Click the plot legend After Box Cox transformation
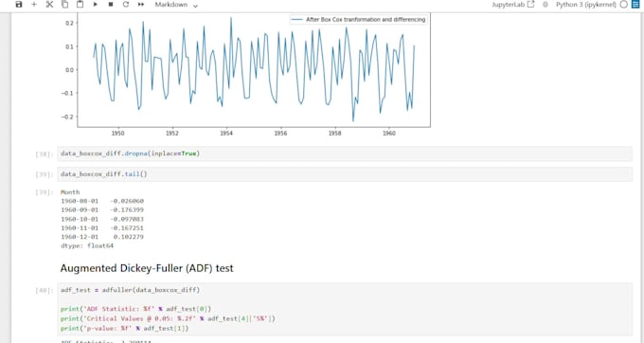The height and width of the screenshot is (343, 644). point(359,19)
